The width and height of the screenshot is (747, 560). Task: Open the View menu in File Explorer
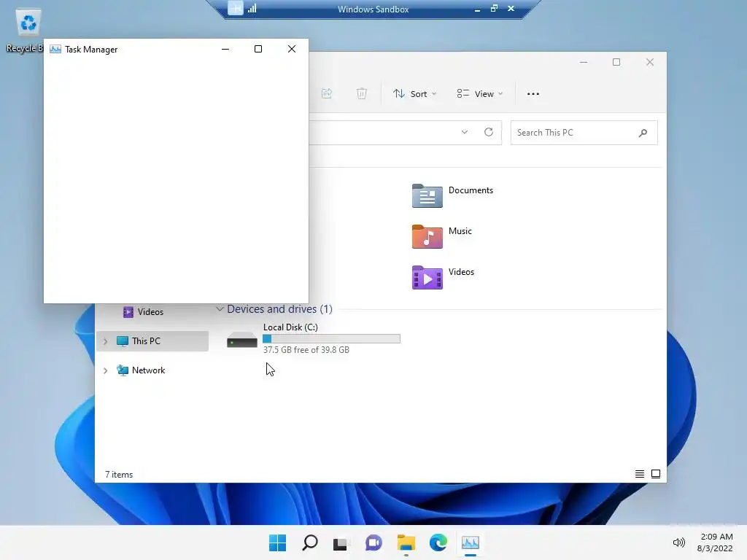tap(480, 94)
